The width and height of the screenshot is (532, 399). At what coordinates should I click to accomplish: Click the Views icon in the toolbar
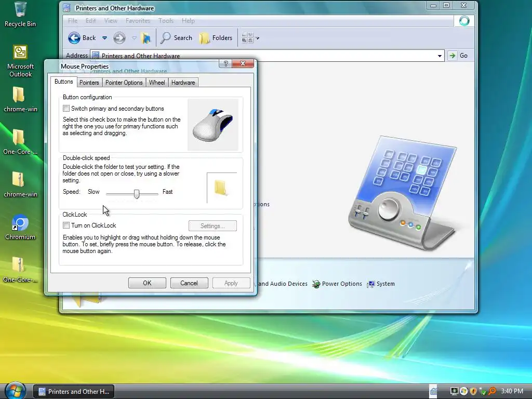tap(247, 38)
